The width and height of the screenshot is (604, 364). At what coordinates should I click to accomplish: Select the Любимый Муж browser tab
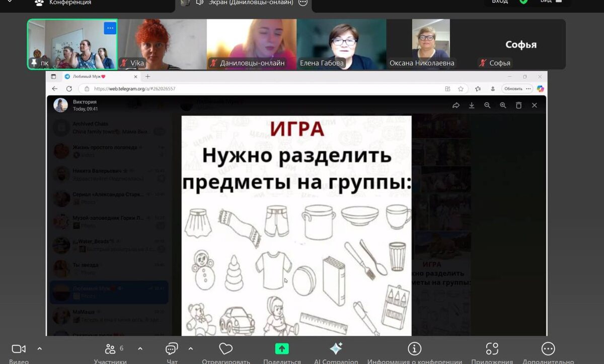pyautogui.click(x=100, y=77)
